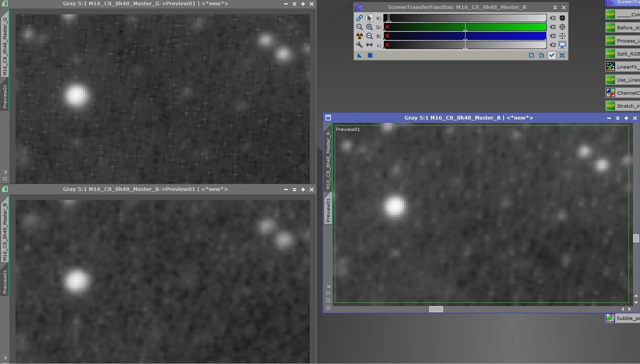Disable the luminance channel red X toggle
640x364 pixels.
(387, 45)
